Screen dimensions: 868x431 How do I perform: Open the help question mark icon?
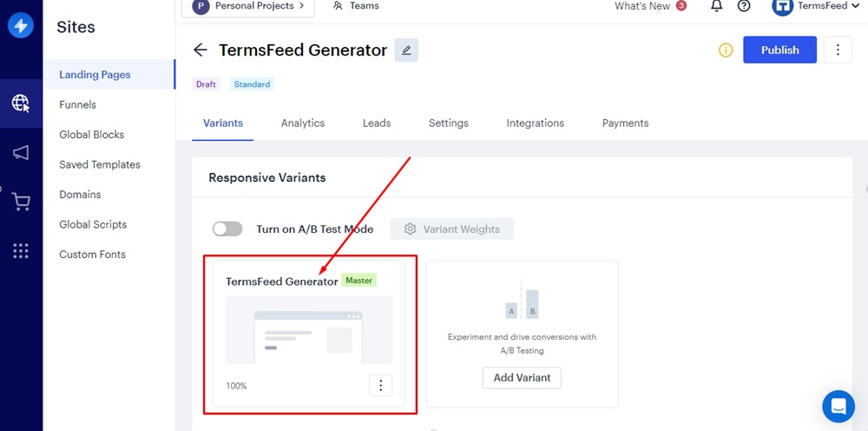click(744, 6)
